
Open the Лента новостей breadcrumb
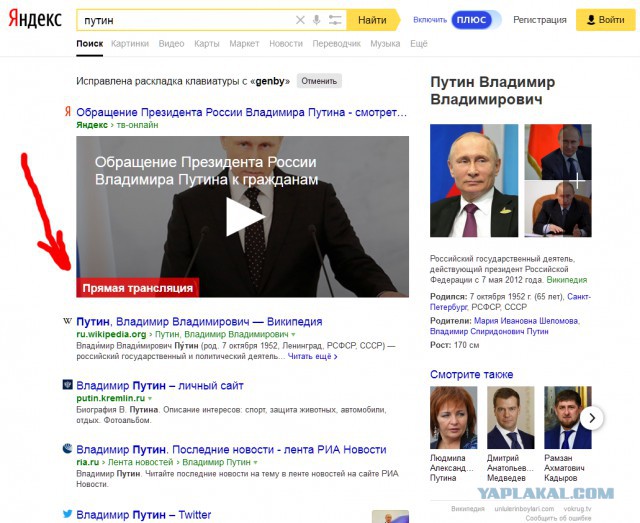[140, 462]
